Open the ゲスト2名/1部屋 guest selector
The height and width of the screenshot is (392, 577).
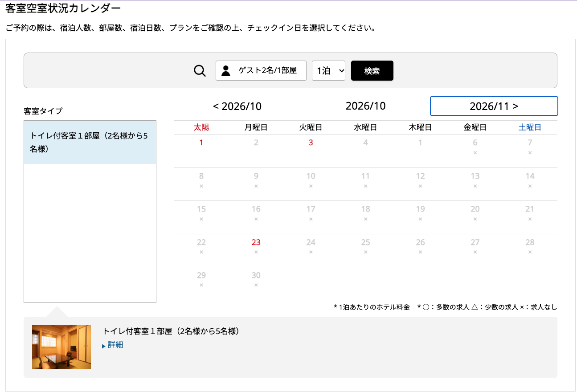[261, 70]
